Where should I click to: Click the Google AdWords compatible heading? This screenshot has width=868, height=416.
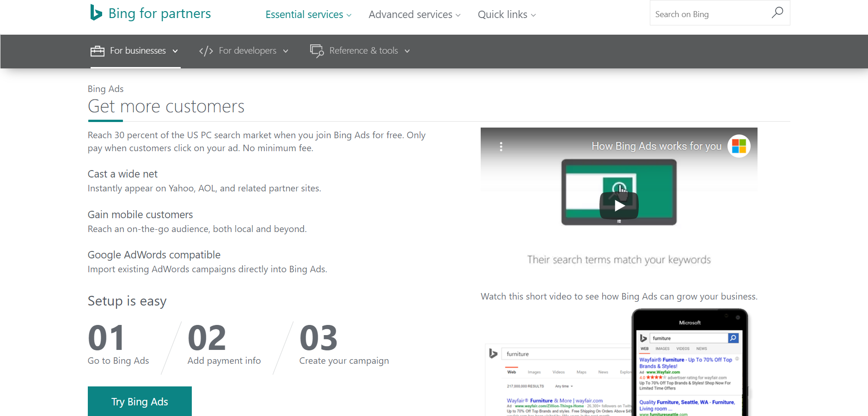tap(154, 255)
